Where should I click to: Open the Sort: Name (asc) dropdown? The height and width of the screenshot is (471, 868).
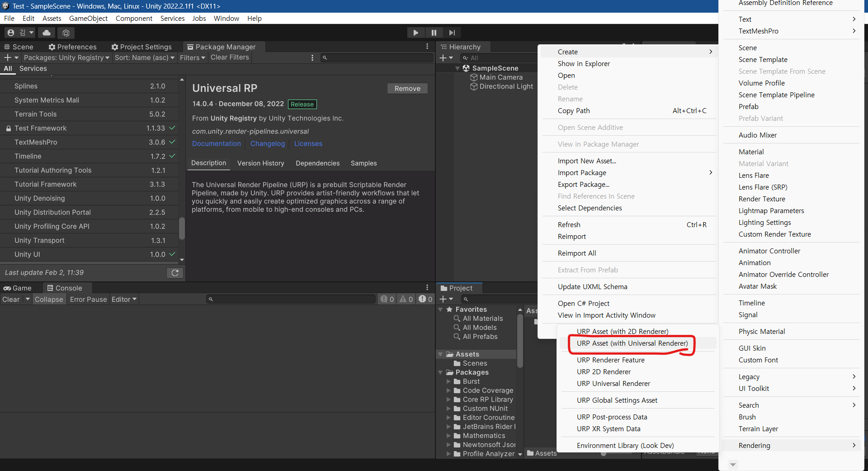(x=144, y=57)
